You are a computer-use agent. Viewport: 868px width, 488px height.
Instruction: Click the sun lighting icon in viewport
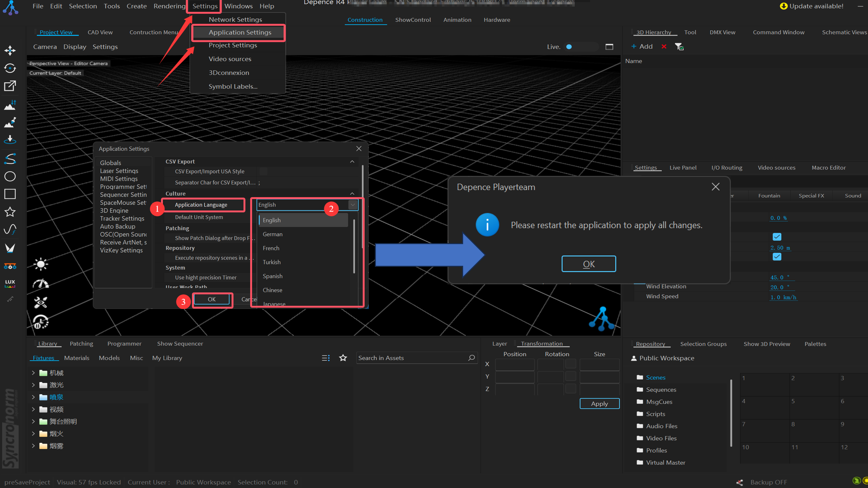[41, 264]
